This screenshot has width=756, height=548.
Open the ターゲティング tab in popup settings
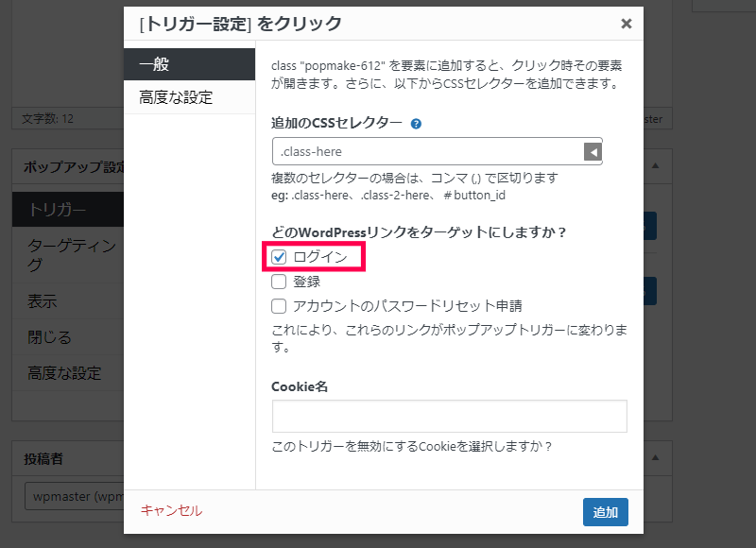pos(68,255)
